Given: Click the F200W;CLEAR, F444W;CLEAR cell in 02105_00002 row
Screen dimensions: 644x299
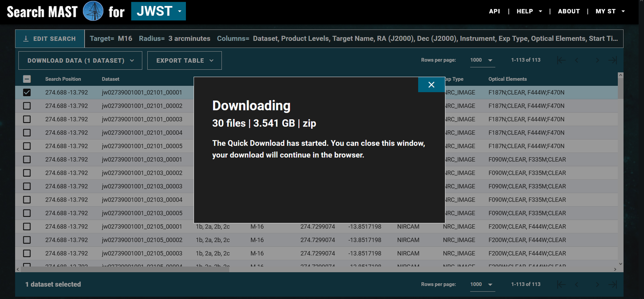Looking at the screenshot, I should click(527, 240).
